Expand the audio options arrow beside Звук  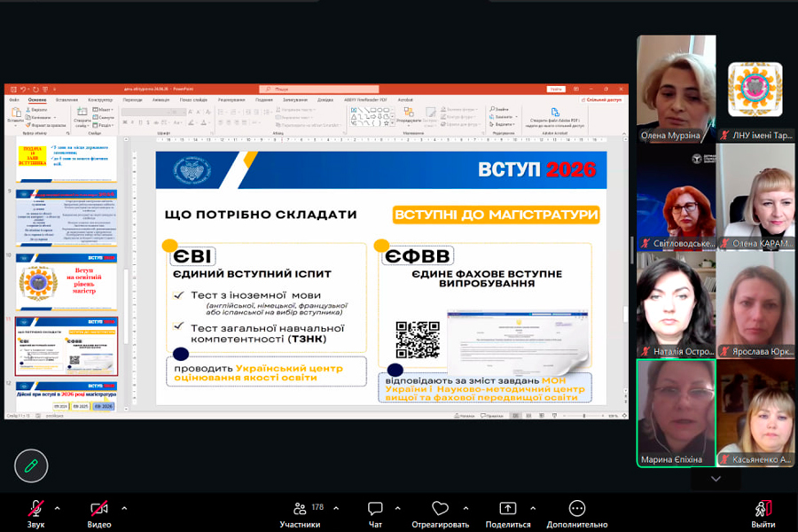tap(57, 508)
